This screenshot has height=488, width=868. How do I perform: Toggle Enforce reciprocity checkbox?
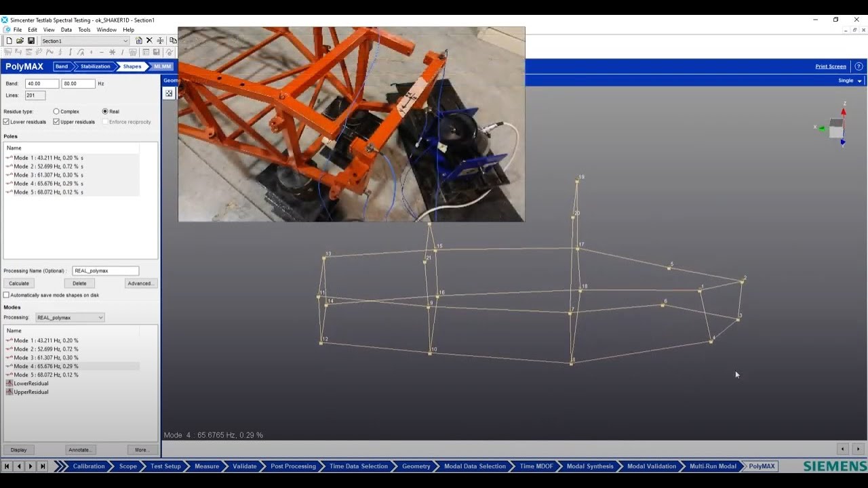point(105,122)
